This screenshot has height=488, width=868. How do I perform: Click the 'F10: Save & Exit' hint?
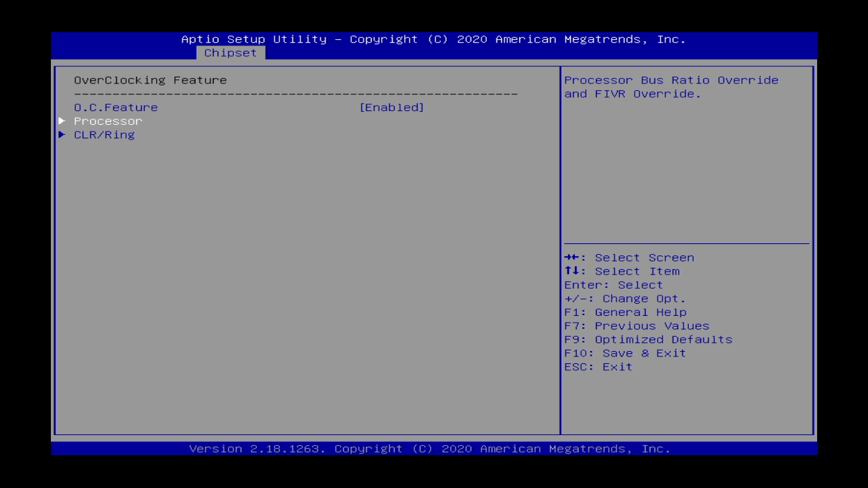tap(625, 352)
